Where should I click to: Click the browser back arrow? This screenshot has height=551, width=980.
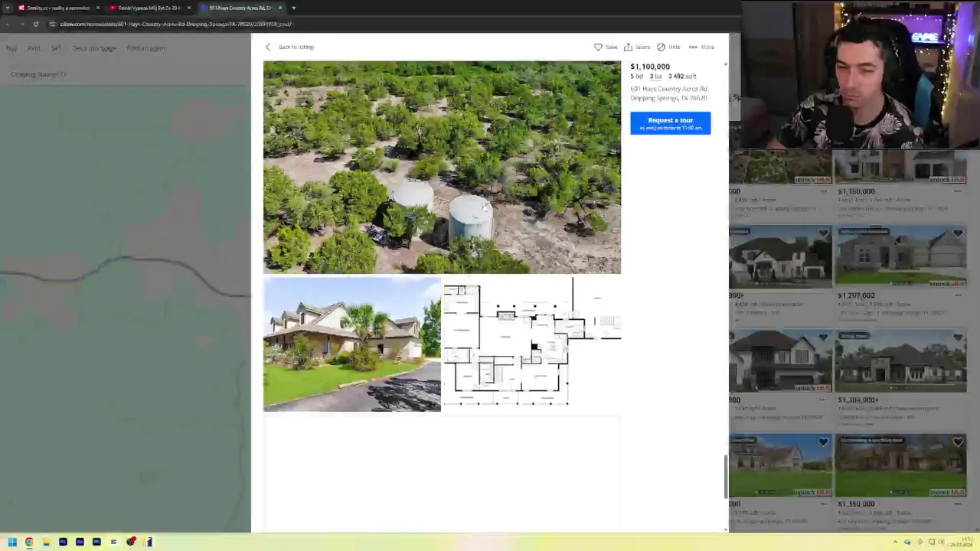point(9,24)
